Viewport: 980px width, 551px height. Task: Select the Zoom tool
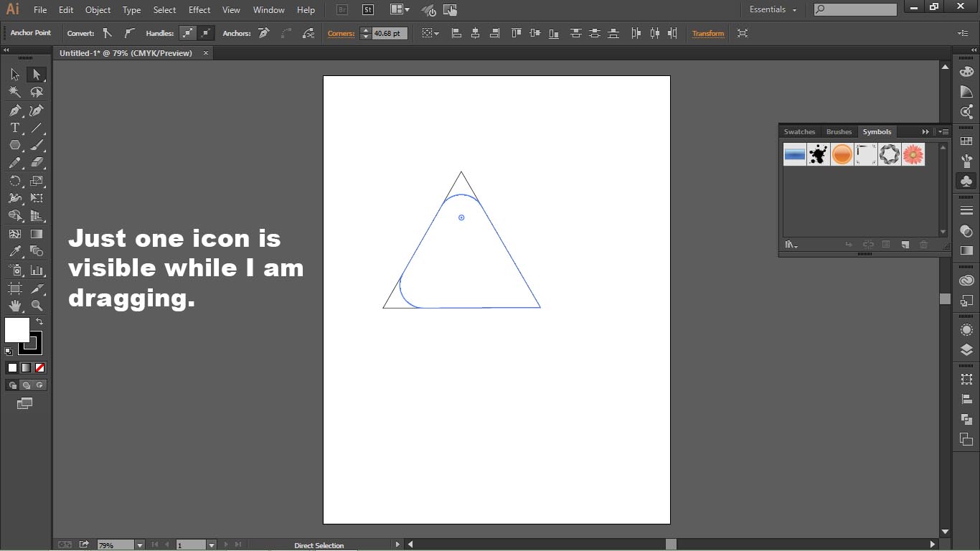37,306
